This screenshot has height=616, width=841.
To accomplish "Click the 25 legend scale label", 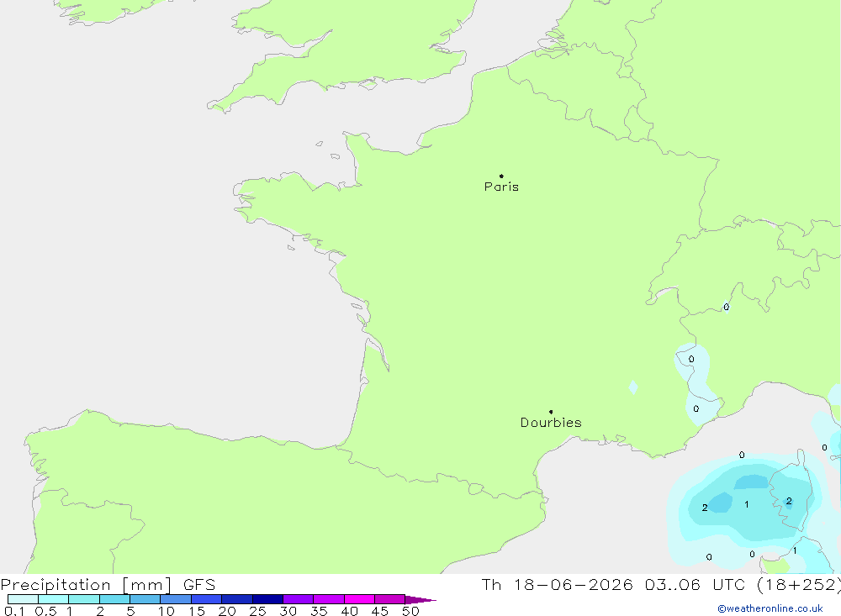I will click(257, 611).
